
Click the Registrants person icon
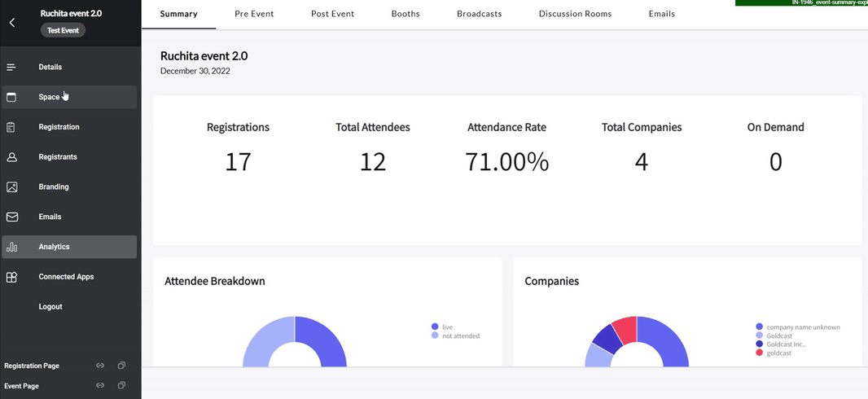click(x=11, y=157)
